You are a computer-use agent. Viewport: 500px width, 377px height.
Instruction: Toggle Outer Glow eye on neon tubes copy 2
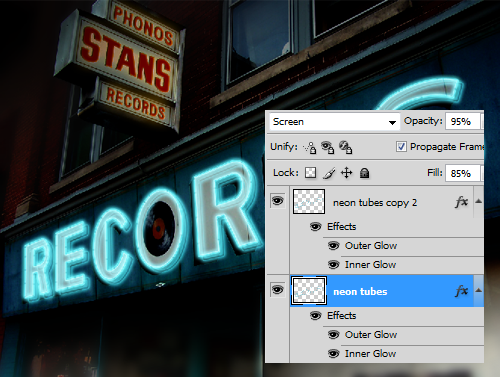(333, 246)
